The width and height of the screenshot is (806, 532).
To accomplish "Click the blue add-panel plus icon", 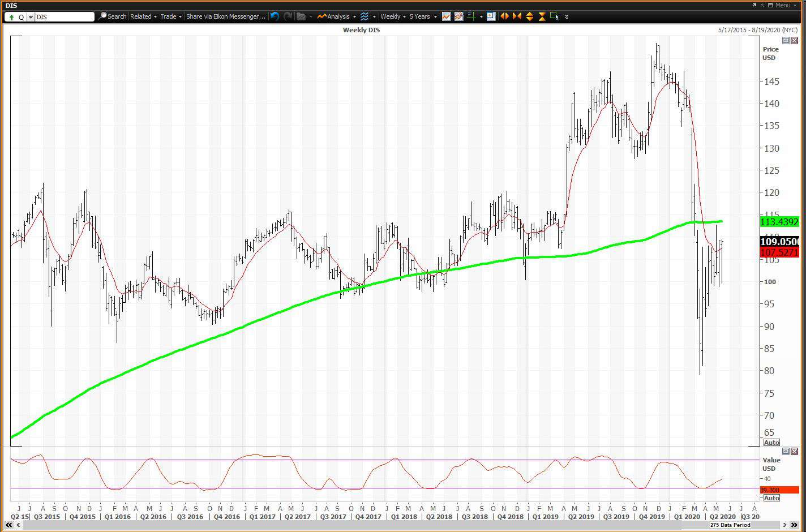I will [491, 16].
